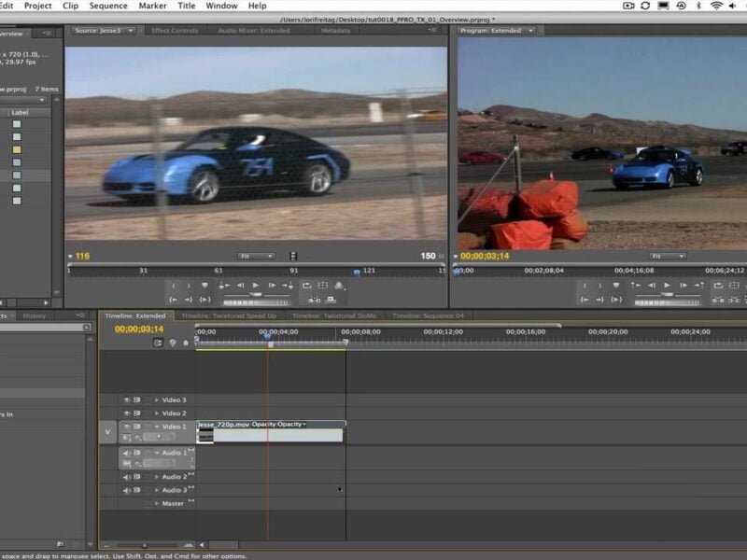Open Program monitor Fit zoom dropdown
Screen dimensions: 747x560
click(668, 256)
